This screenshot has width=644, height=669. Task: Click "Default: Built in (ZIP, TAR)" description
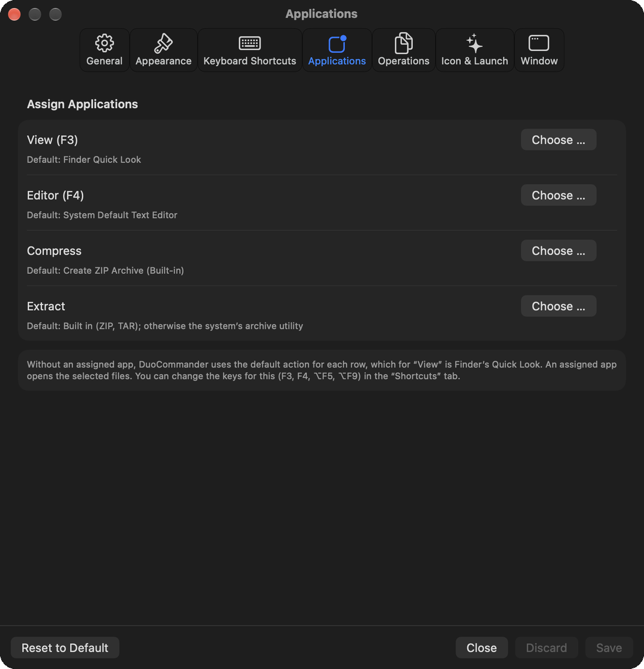coord(165,326)
